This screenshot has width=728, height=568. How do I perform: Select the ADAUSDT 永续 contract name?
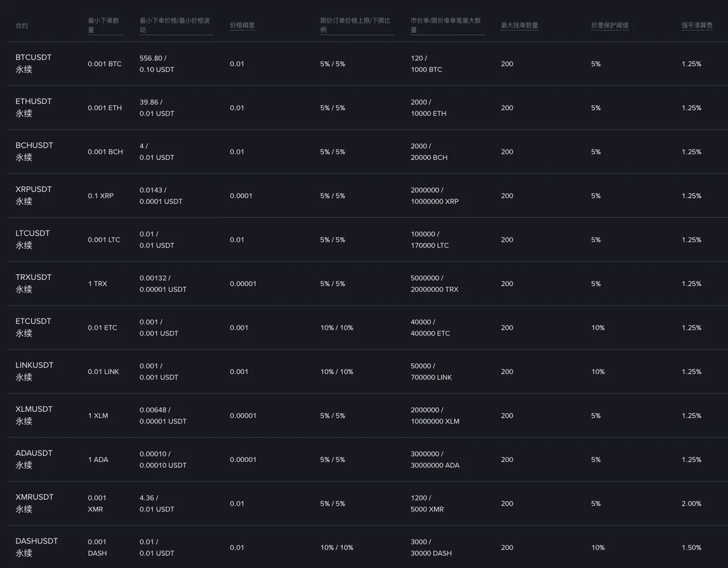(x=34, y=459)
